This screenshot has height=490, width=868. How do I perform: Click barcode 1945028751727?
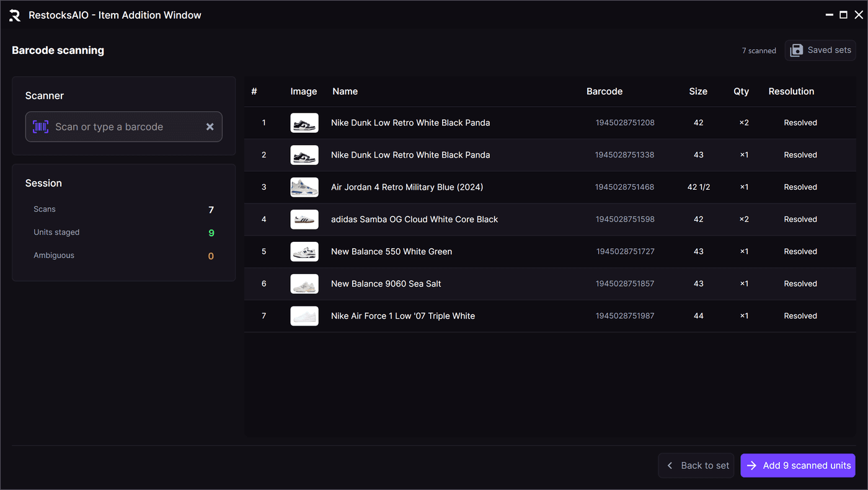point(626,252)
